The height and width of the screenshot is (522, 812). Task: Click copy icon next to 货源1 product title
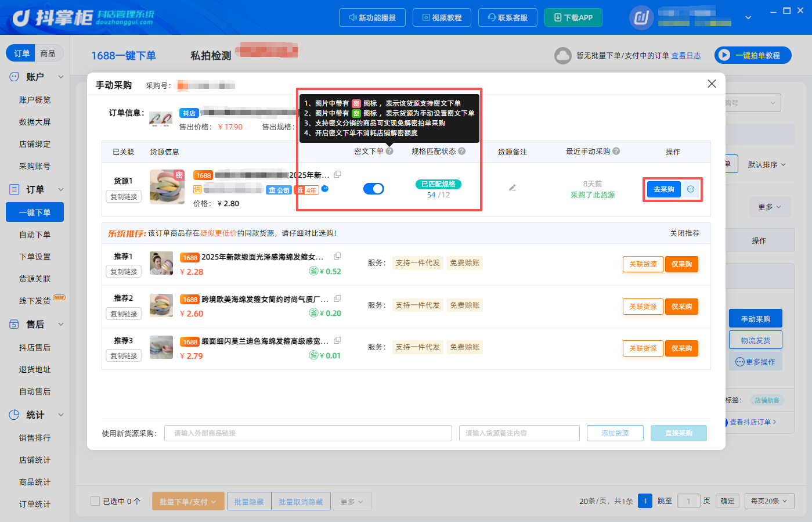pyautogui.click(x=337, y=174)
